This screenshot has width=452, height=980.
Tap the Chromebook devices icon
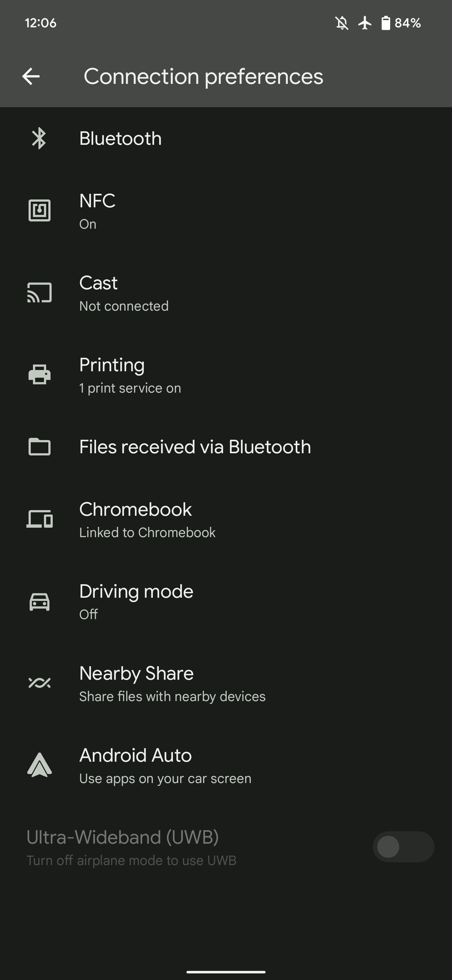[40, 519]
